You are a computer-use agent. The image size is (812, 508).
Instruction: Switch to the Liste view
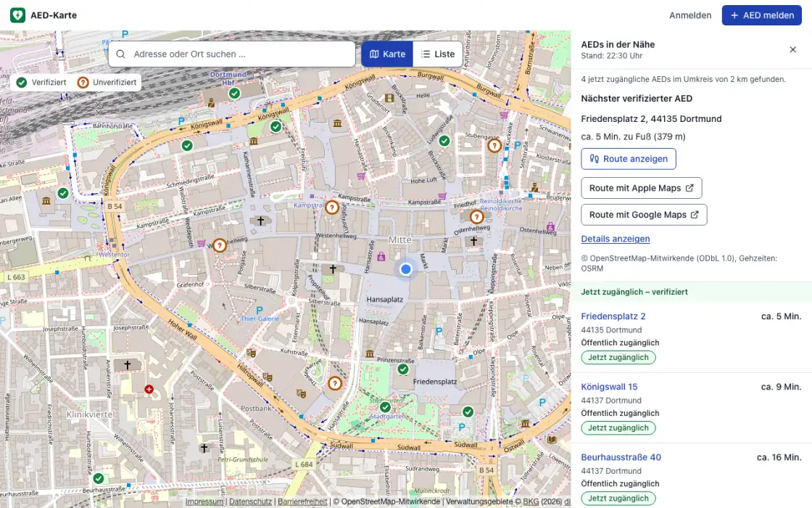pyautogui.click(x=438, y=54)
